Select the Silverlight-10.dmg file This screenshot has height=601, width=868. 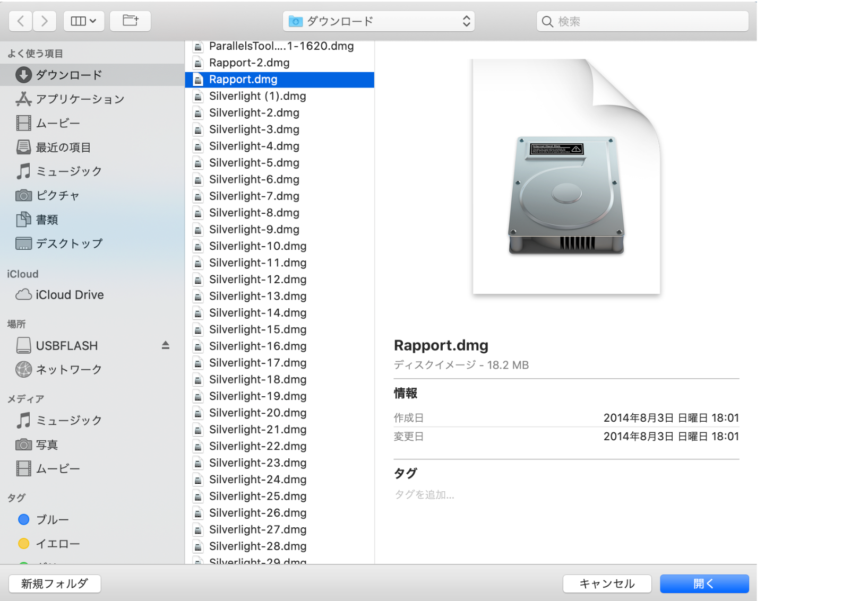pyautogui.click(x=257, y=246)
